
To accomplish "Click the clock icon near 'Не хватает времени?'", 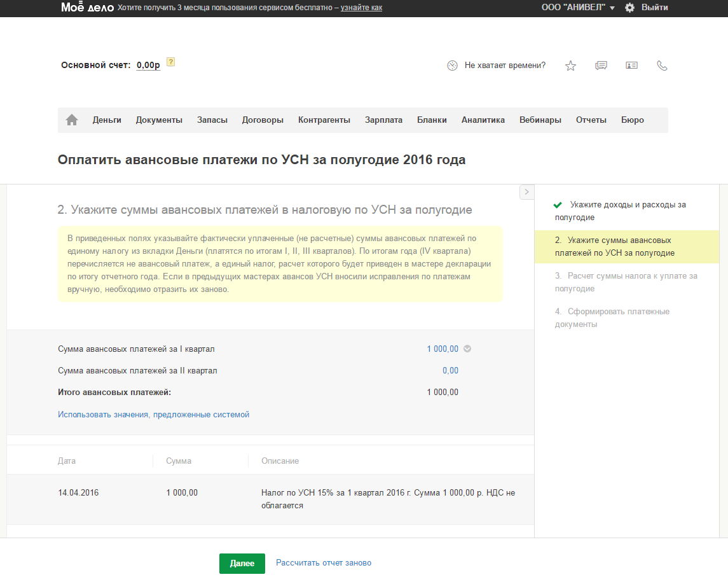I will (453, 66).
